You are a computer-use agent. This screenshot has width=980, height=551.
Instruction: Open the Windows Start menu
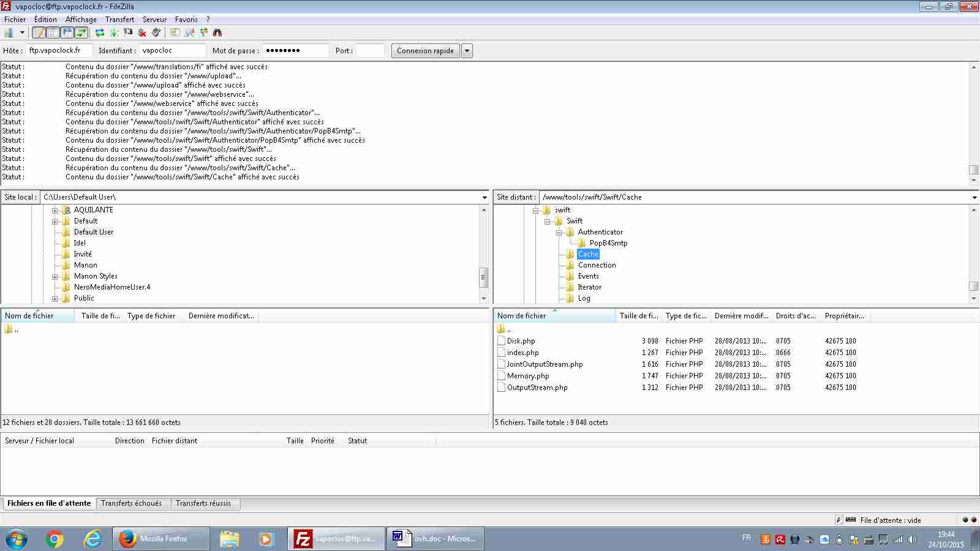click(17, 539)
